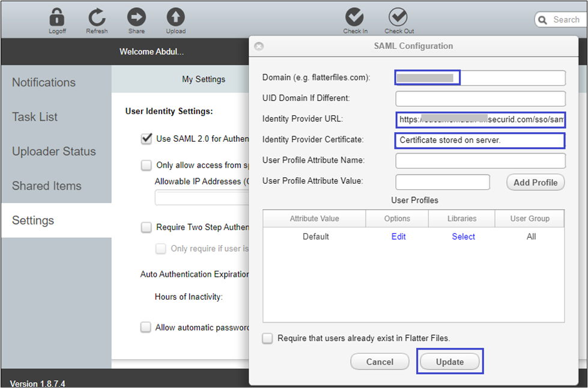
Task: Open Notifications in the sidebar
Action: (x=44, y=82)
